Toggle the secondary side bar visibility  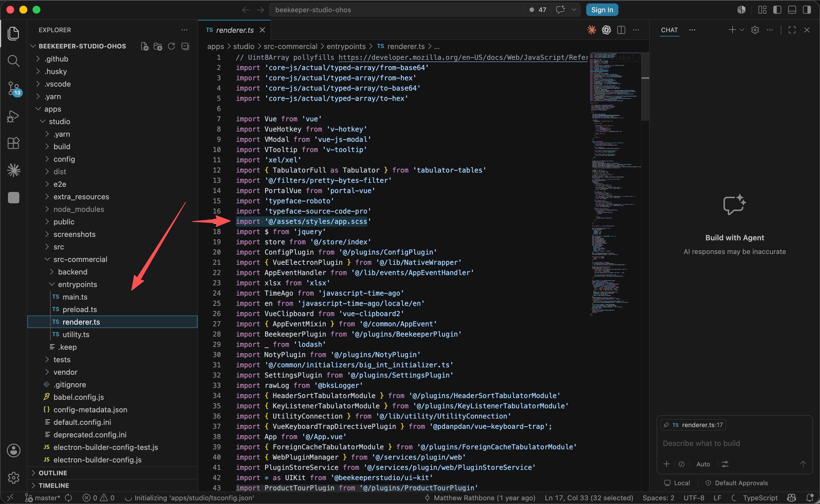807,10
